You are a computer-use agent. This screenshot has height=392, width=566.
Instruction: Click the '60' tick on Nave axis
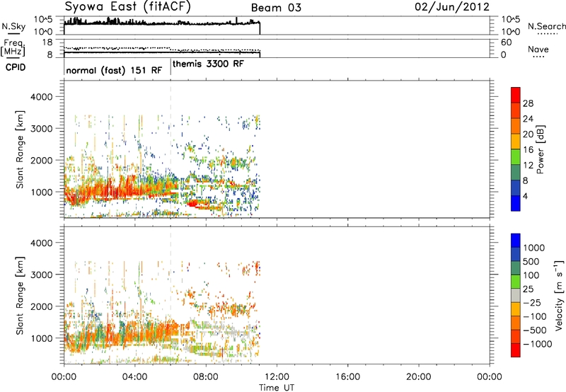coord(506,42)
